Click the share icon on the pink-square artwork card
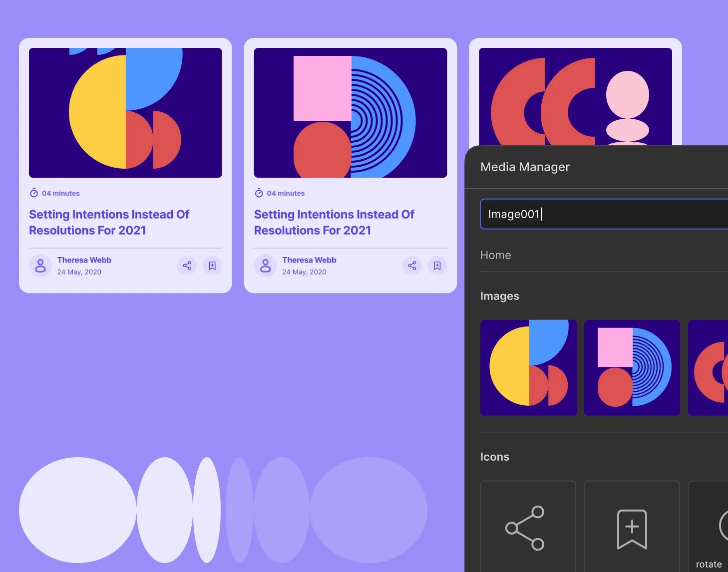The image size is (728, 572). pyautogui.click(x=412, y=266)
